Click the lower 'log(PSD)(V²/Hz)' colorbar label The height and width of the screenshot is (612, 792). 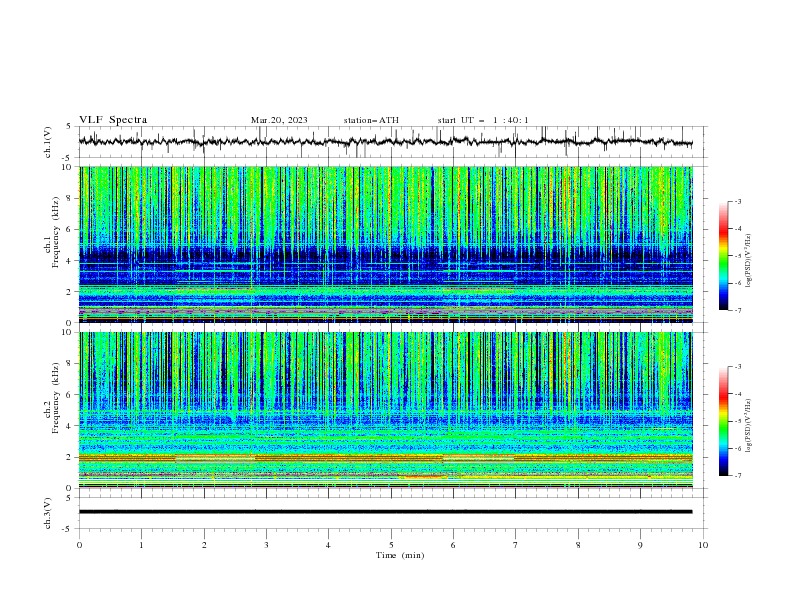749,425
